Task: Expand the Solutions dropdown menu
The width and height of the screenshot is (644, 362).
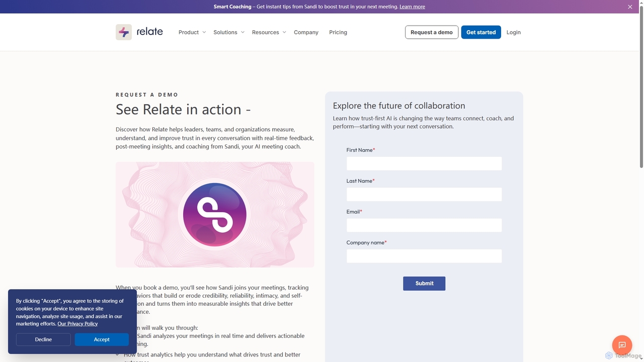Action: (x=229, y=32)
